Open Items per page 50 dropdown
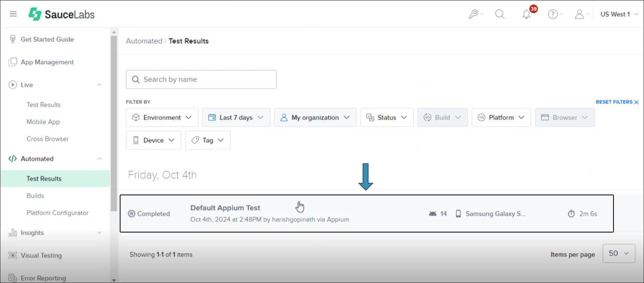The height and width of the screenshot is (283, 644). (x=619, y=254)
